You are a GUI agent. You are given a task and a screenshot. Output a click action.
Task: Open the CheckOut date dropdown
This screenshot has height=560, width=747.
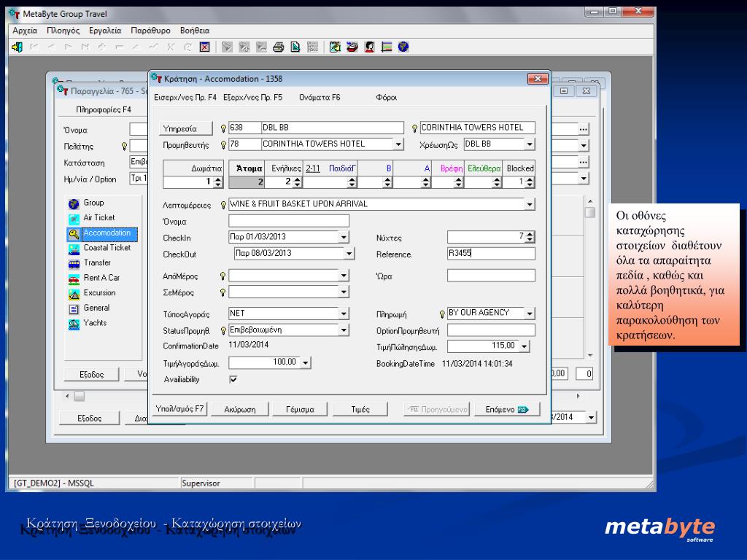tap(349, 254)
